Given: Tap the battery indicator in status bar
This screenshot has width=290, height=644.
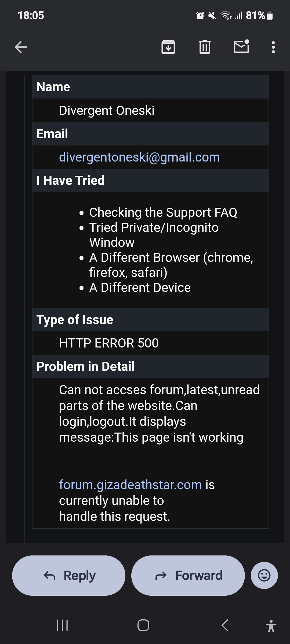Looking at the screenshot, I should [270, 16].
